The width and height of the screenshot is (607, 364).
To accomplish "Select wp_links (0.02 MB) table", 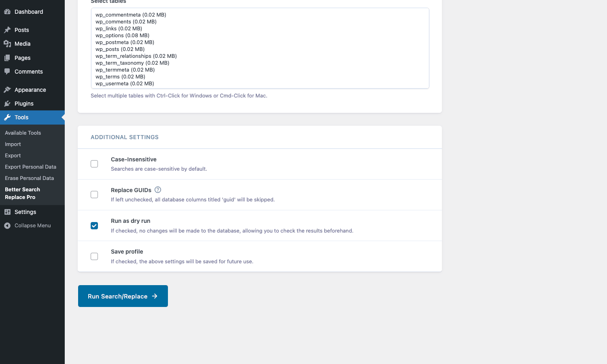I will pos(119,28).
